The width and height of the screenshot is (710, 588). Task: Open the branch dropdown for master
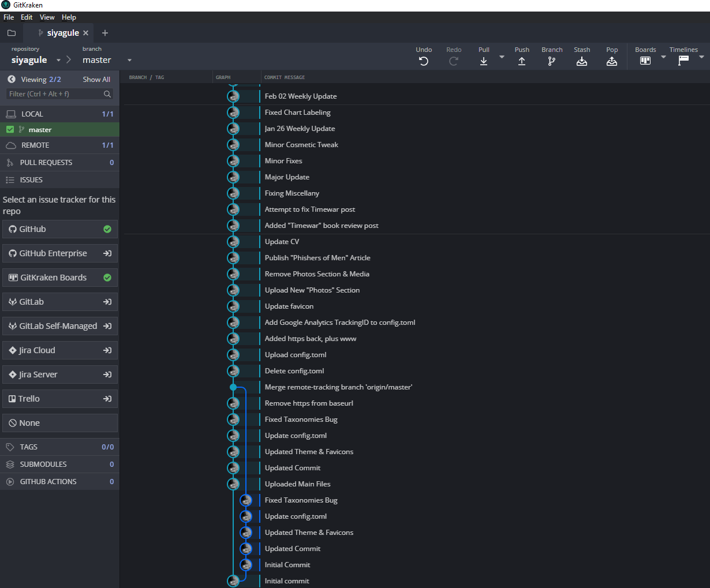129,61
